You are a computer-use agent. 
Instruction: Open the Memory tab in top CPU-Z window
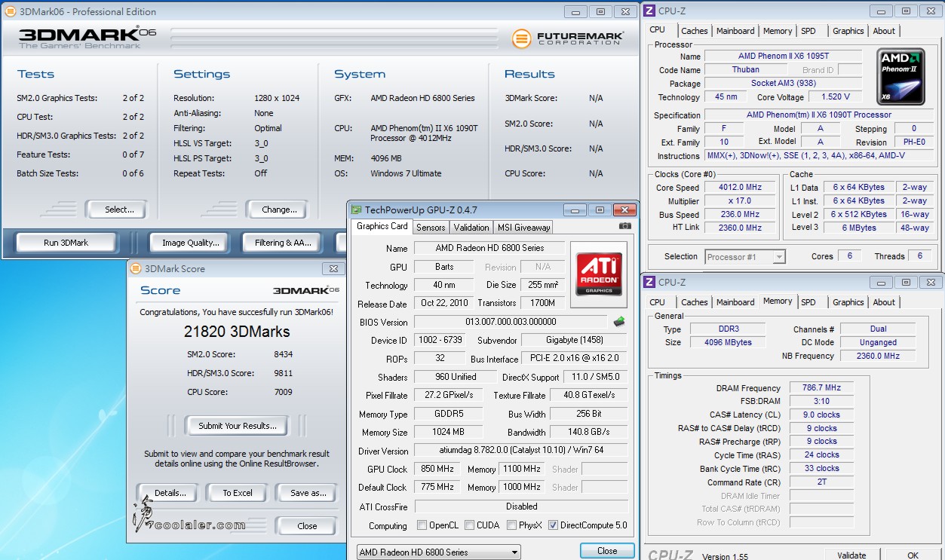tap(777, 31)
